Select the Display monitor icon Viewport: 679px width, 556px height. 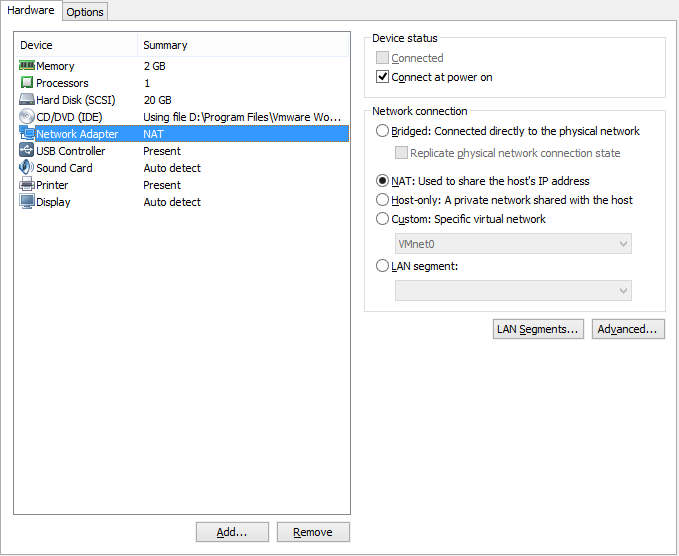[x=27, y=202]
